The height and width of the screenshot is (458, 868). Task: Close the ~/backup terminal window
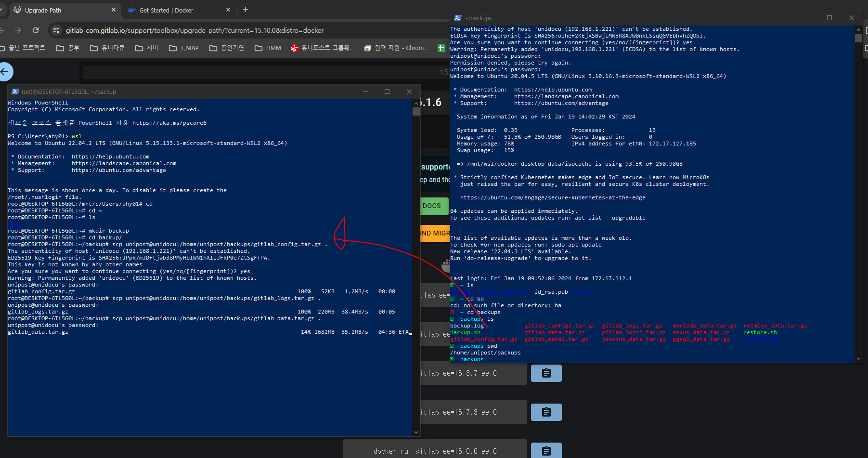[409, 92]
